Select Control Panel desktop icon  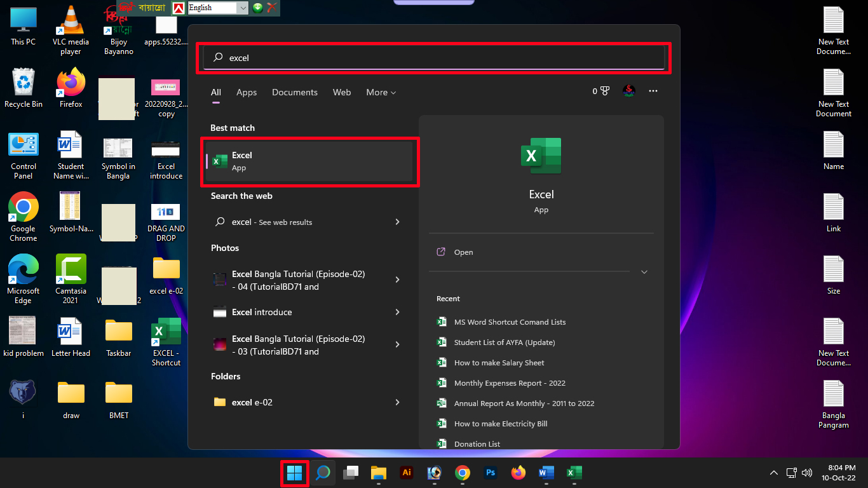coord(24,156)
